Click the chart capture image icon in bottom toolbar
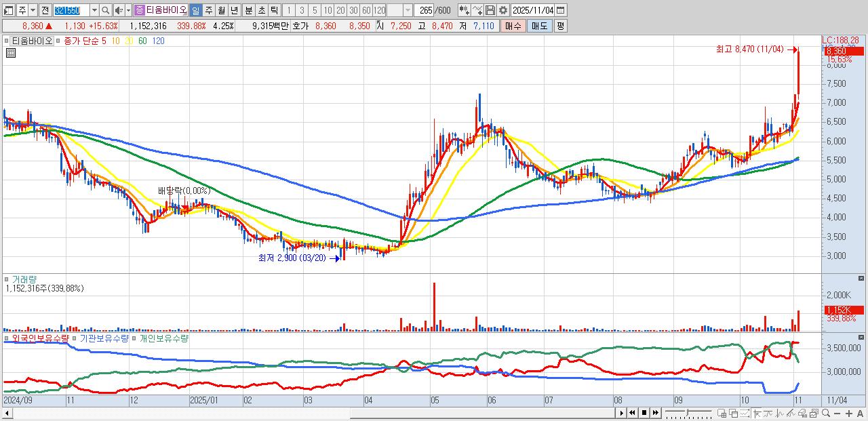 coord(814,413)
